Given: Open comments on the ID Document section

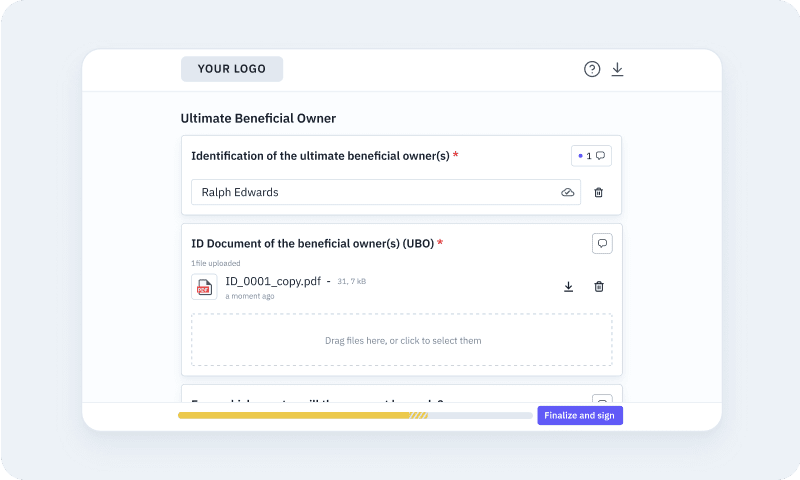Looking at the screenshot, I should tap(602, 243).
